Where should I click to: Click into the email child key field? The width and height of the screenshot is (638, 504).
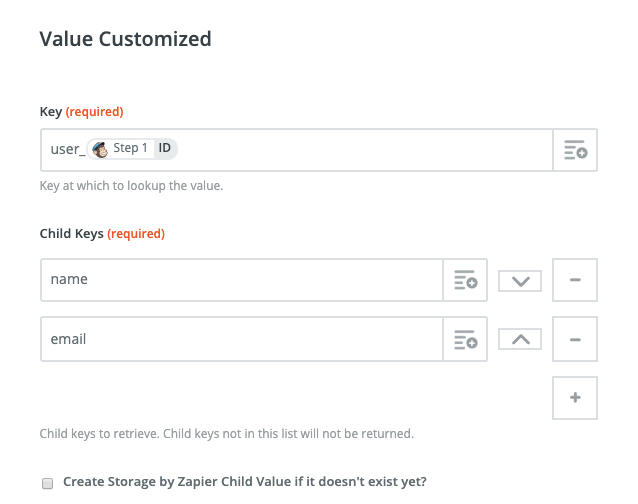[240, 340]
